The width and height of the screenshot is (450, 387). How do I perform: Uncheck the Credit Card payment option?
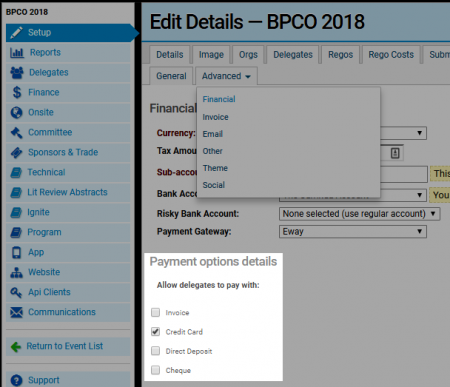[x=155, y=332]
